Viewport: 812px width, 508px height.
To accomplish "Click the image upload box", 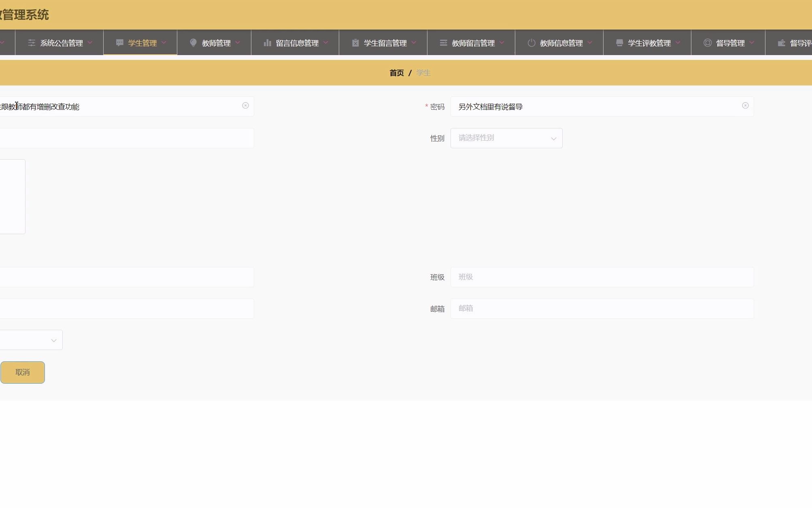I will (13, 196).
